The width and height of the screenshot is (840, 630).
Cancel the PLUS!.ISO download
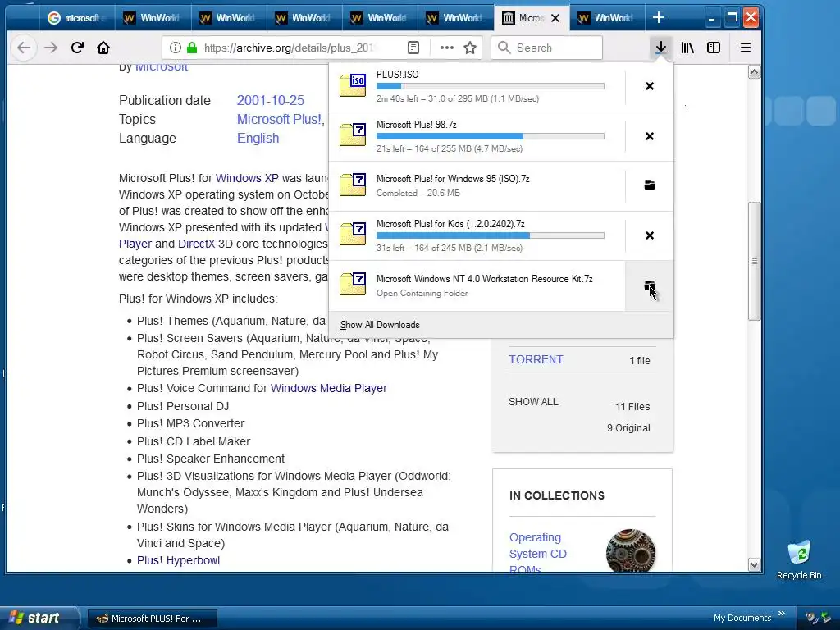[x=650, y=86]
